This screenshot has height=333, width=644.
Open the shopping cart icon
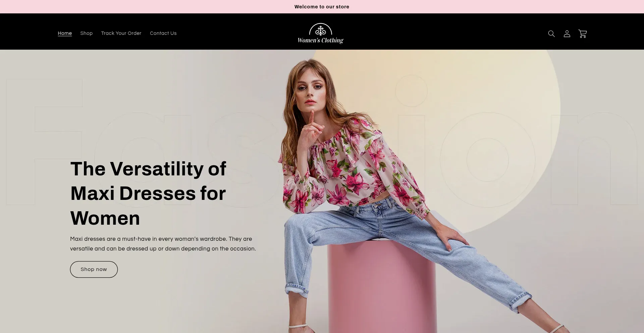(x=583, y=34)
